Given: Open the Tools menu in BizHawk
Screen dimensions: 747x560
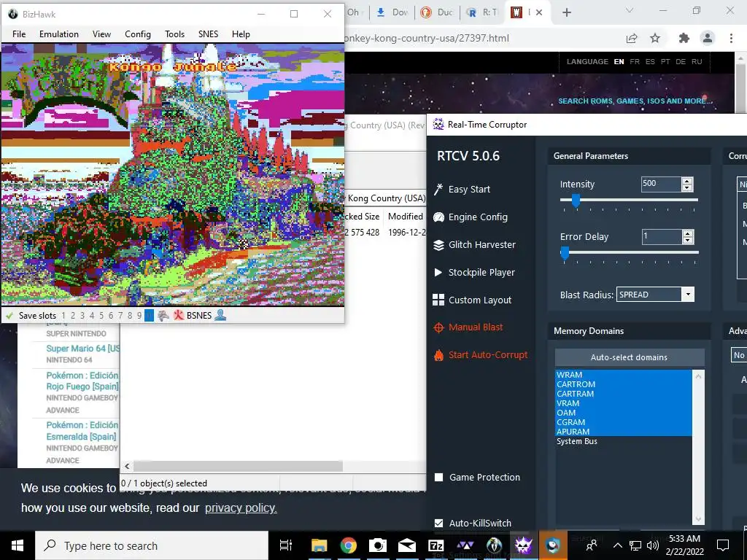Looking at the screenshot, I should [174, 34].
